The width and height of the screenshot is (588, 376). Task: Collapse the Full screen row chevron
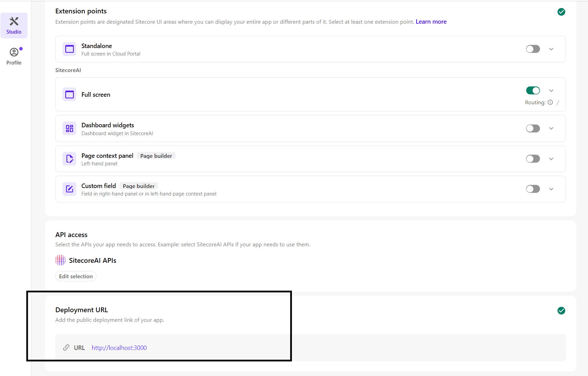(551, 91)
